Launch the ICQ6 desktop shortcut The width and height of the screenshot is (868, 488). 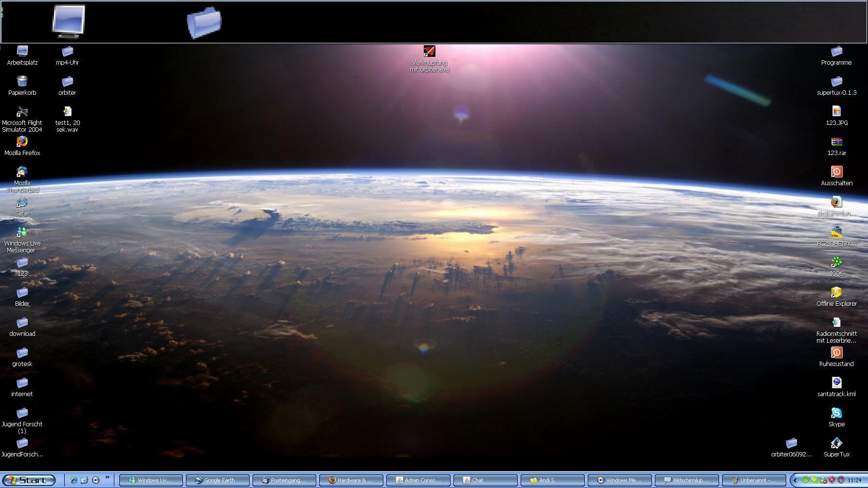click(836, 262)
